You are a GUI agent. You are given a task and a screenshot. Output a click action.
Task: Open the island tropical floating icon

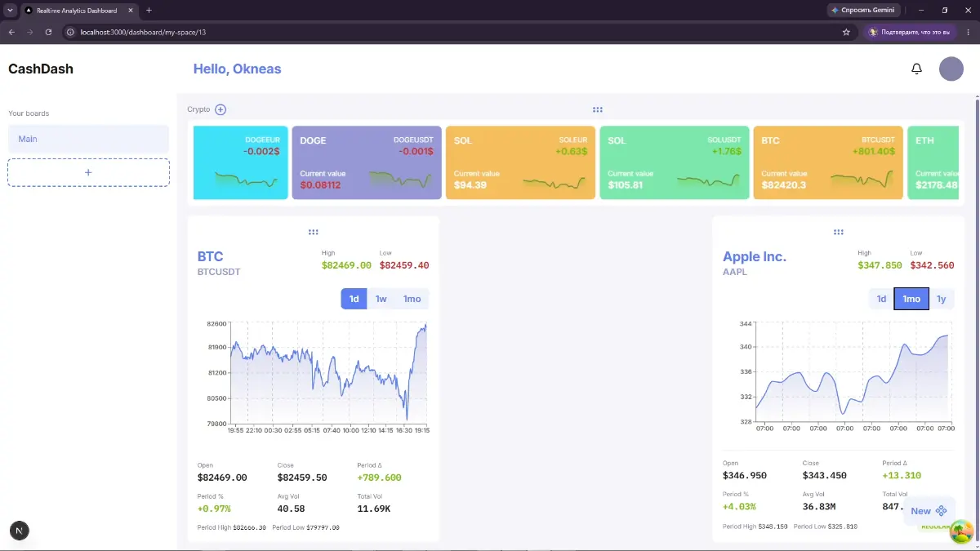tap(962, 531)
